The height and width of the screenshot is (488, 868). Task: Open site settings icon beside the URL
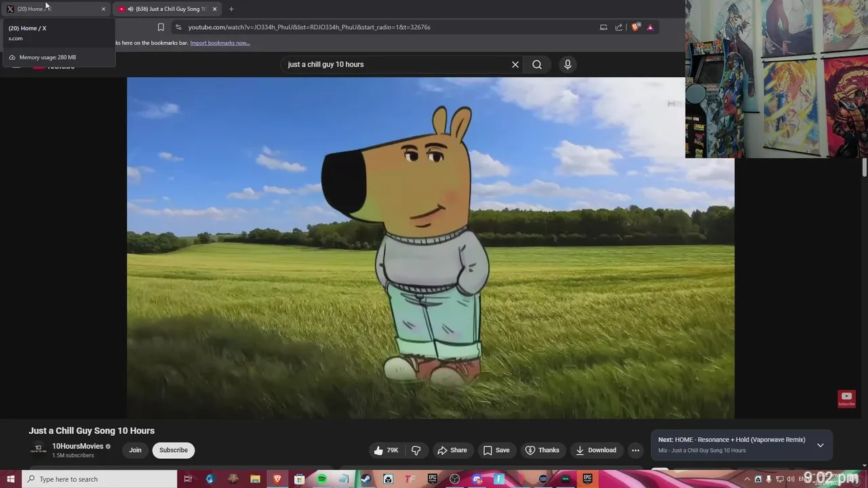tap(178, 27)
